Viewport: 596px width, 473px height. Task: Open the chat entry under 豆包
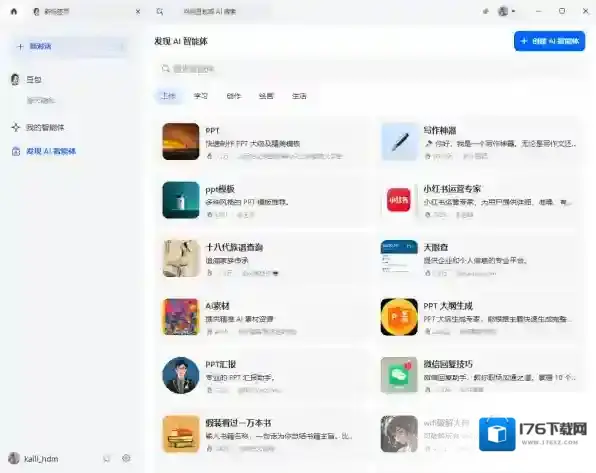click(x=41, y=100)
